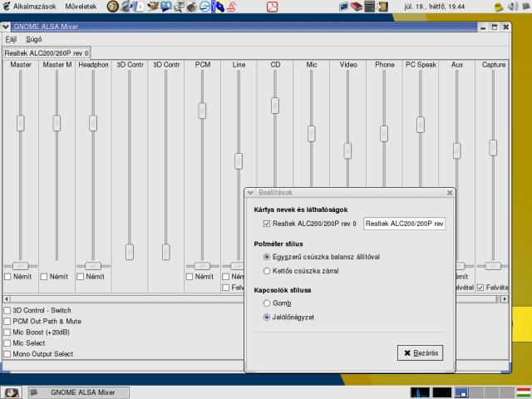Enable the Mic Boost (+20dB) checkbox

(7, 332)
